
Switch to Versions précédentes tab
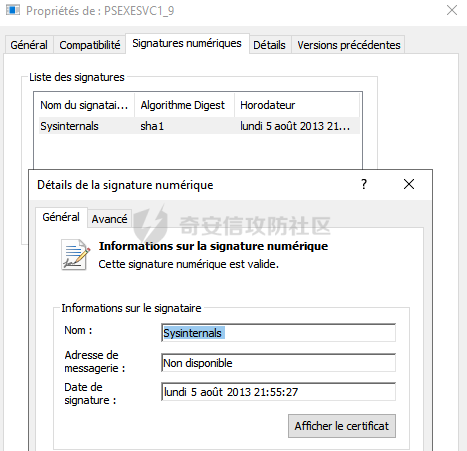point(349,45)
